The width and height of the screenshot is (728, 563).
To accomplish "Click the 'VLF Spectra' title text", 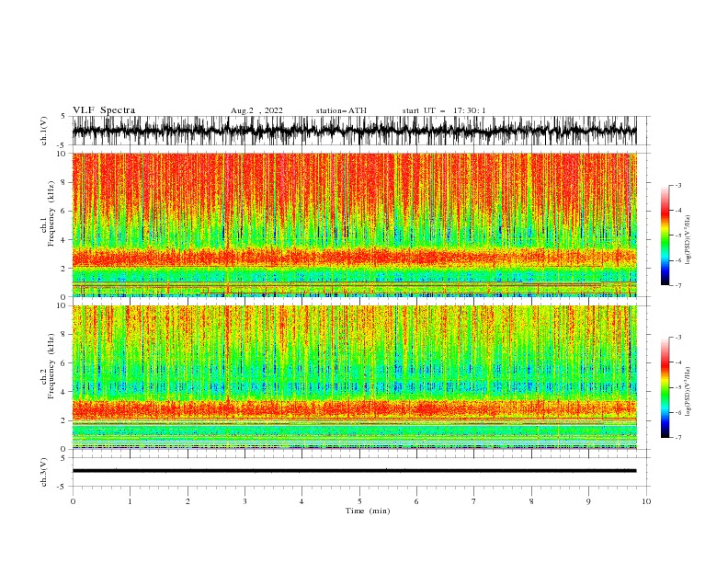I will 104,110.
